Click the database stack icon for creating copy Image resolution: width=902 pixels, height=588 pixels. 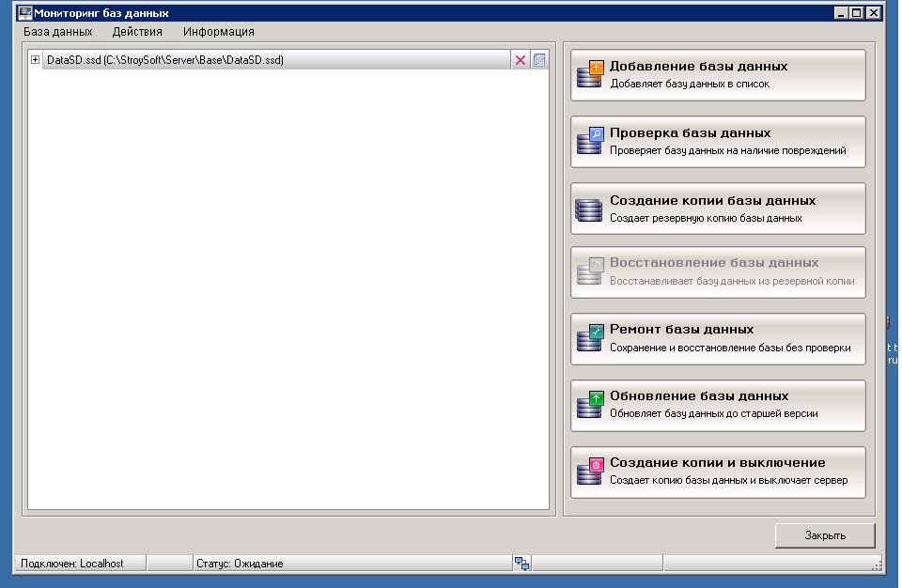coord(589,209)
